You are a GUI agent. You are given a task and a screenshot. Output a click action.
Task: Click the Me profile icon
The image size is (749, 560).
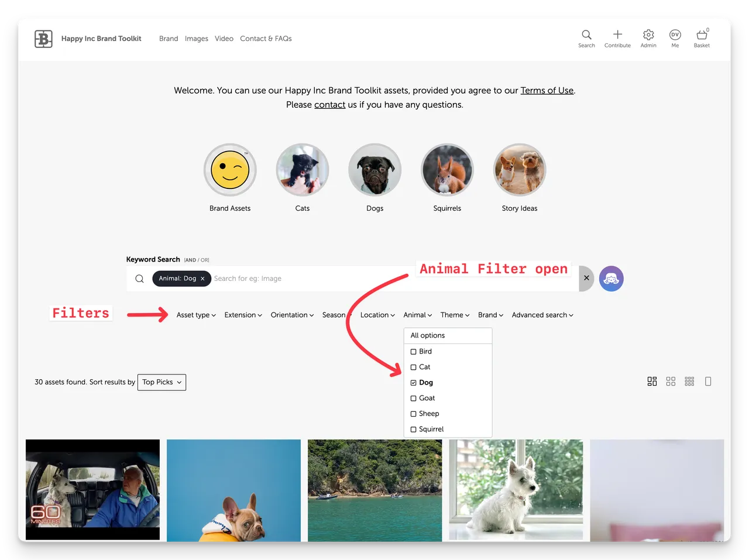(x=675, y=35)
